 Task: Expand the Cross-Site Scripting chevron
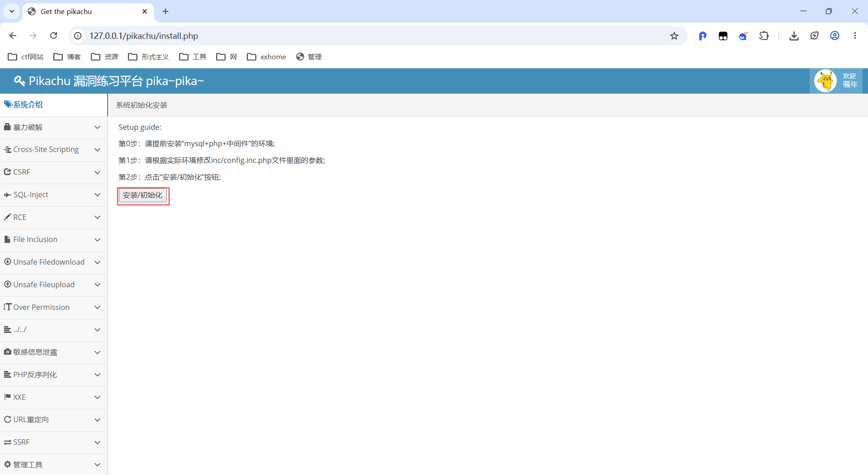tap(97, 150)
